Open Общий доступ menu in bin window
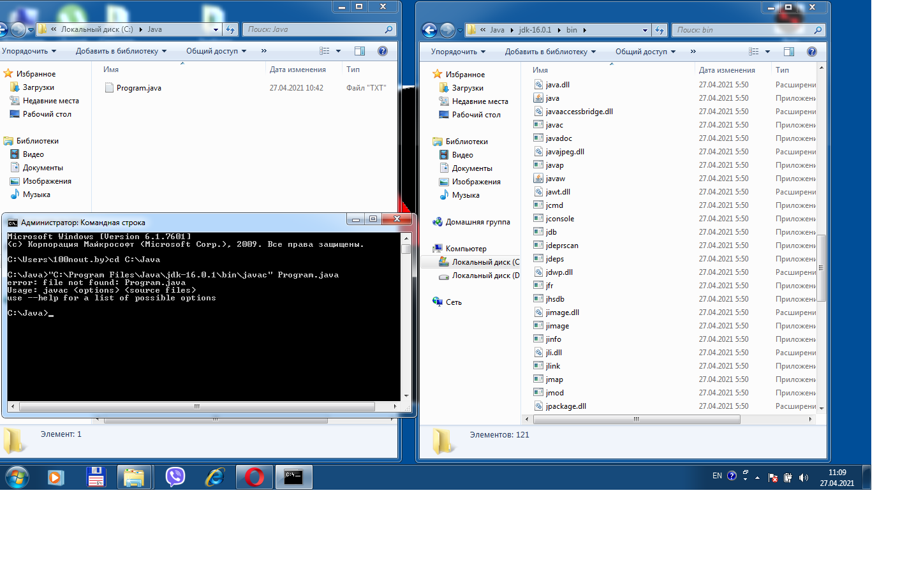Viewport: 907px width, 588px height. click(645, 52)
